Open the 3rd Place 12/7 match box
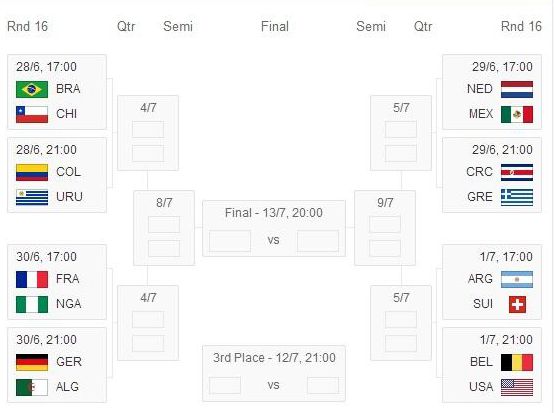 (274, 373)
